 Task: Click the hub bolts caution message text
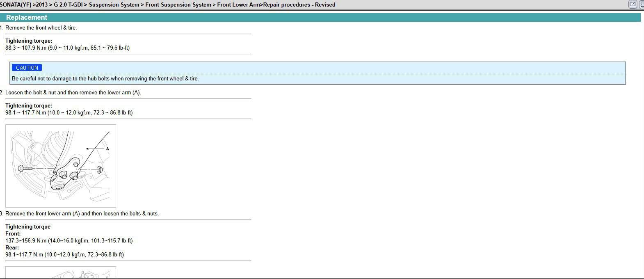105,79
